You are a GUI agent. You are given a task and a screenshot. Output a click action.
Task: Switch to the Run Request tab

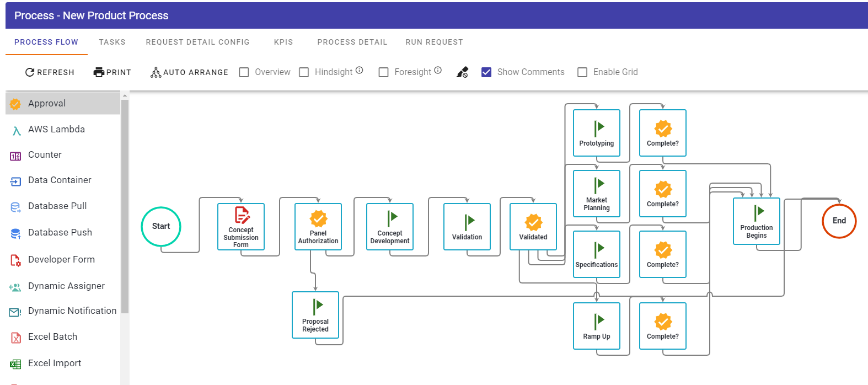tap(435, 42)
